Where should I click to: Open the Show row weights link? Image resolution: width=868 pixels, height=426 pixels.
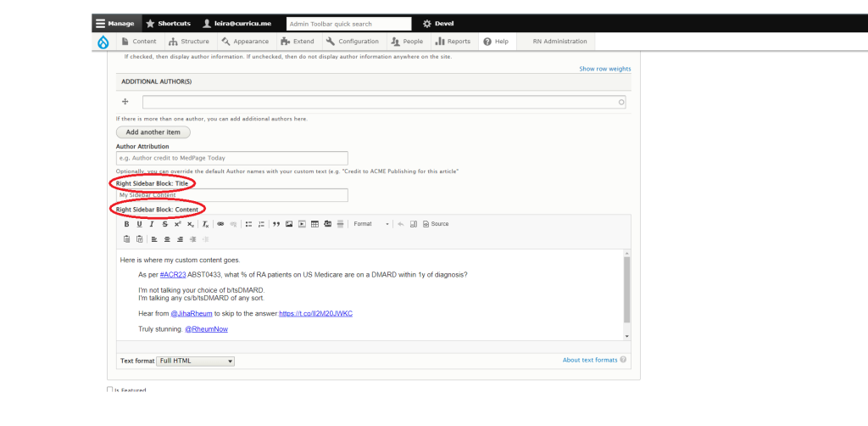604,69
